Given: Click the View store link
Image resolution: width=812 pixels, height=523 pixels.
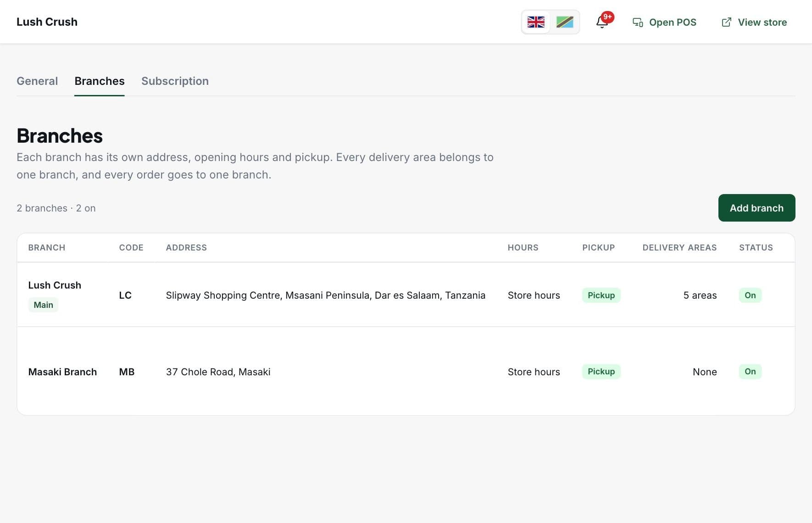Looking at the screenshot, I should pos(754,22).
